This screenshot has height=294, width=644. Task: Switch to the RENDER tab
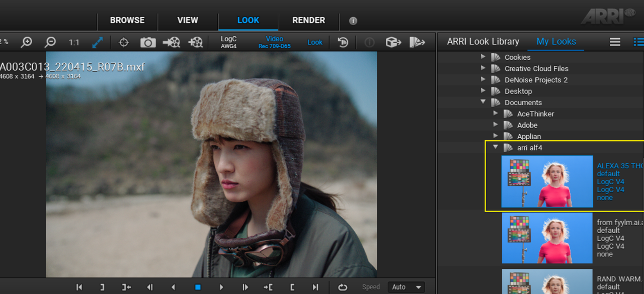point(308,20)
